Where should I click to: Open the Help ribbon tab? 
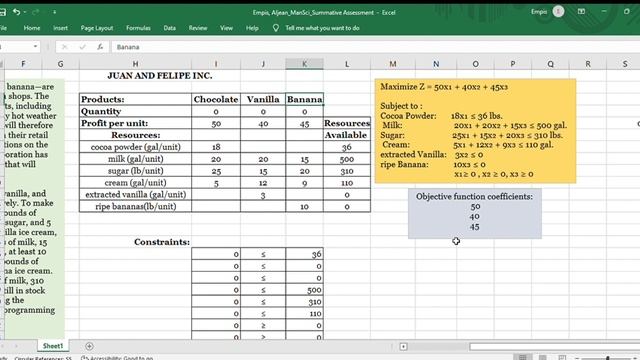coord(252,28)
